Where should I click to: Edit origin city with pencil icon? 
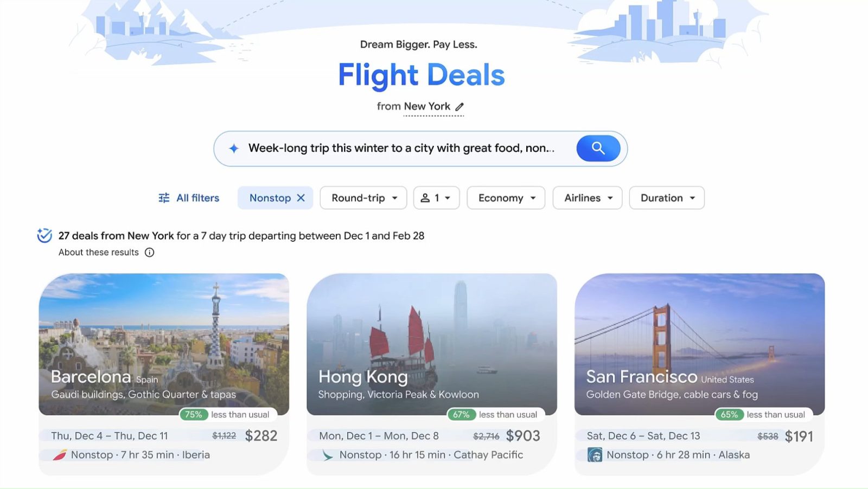point(459,107)
